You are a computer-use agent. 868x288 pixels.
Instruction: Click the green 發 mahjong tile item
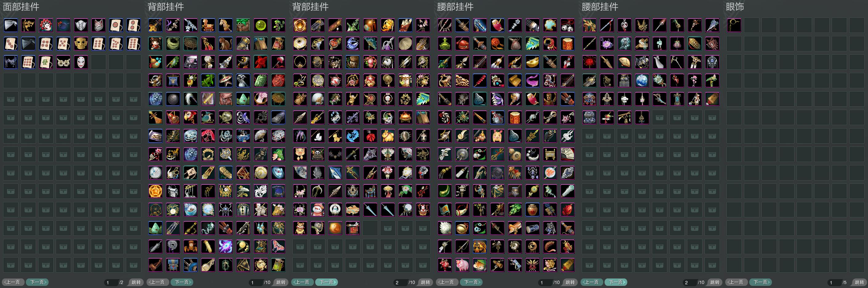pos(46,62)
